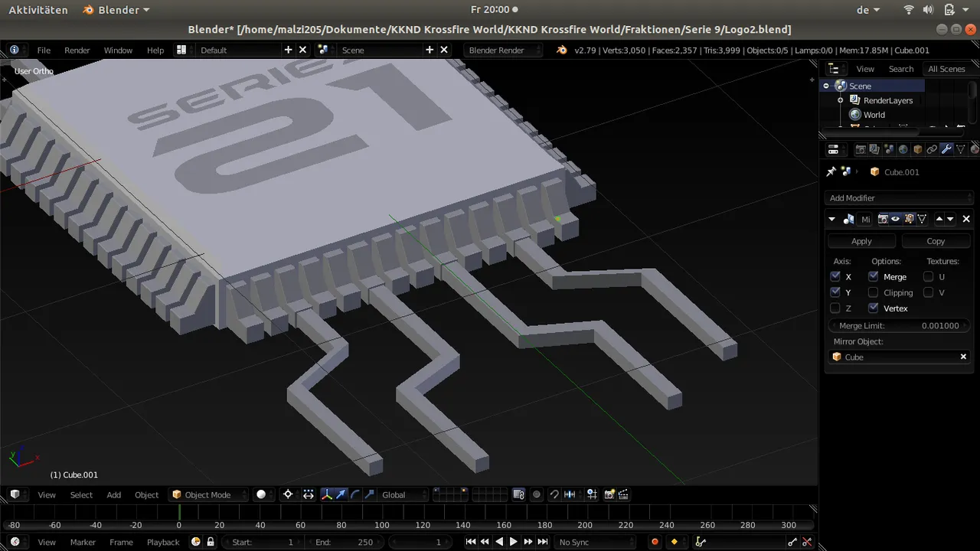
Task: Play animation forward
Action: pos(514,542)
